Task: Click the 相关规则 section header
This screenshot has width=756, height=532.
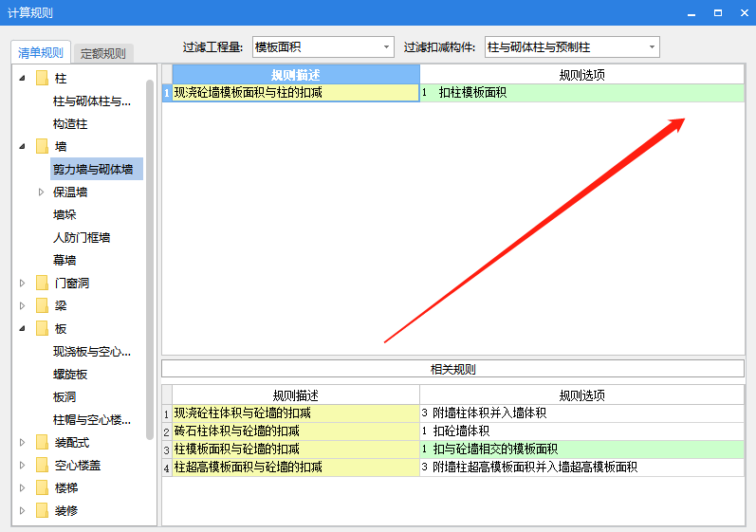Action: 452,369
